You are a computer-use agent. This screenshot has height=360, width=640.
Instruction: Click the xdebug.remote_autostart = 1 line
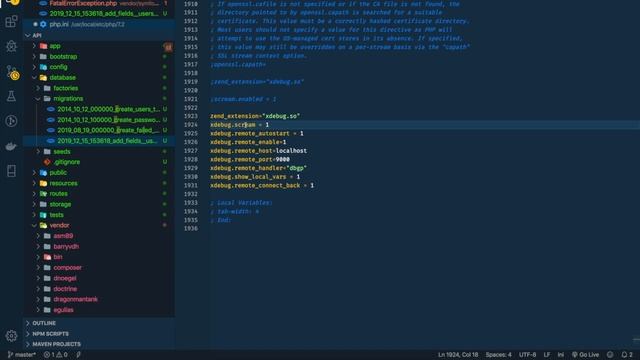(x=257, y=133)
